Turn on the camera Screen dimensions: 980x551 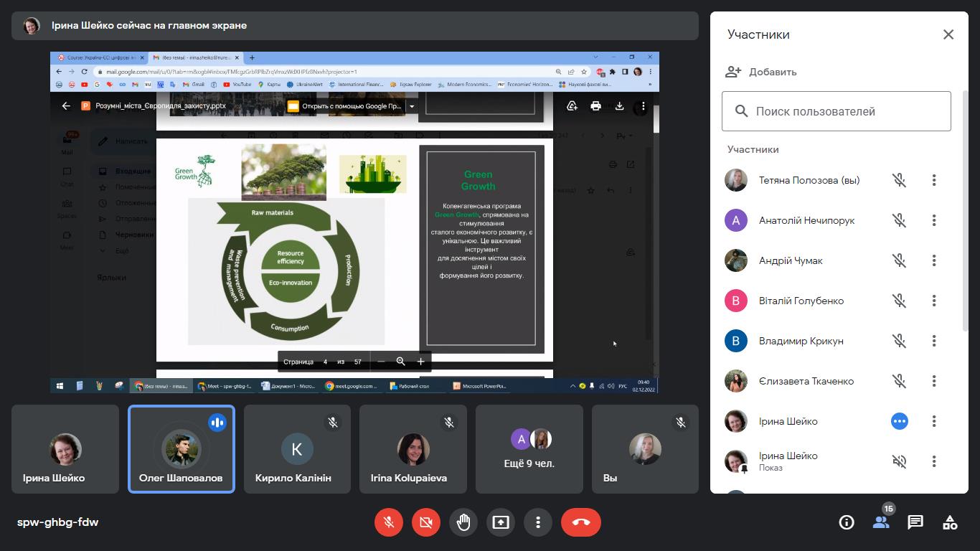[x=426, y=522]
